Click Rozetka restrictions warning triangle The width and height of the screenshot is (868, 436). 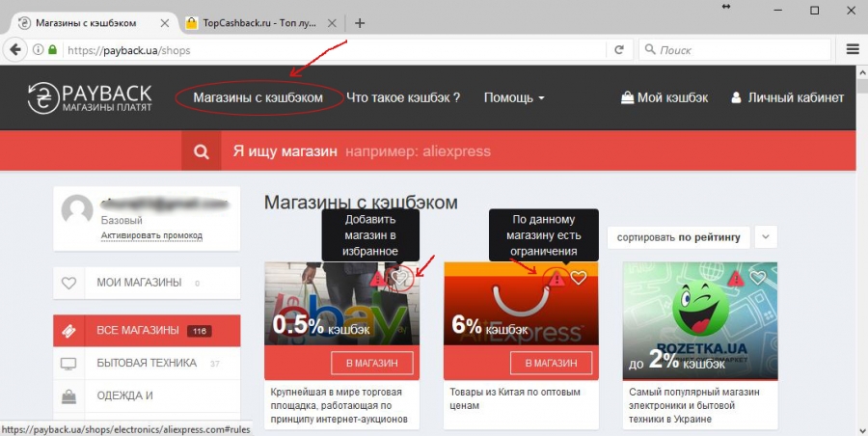[736, 278]
